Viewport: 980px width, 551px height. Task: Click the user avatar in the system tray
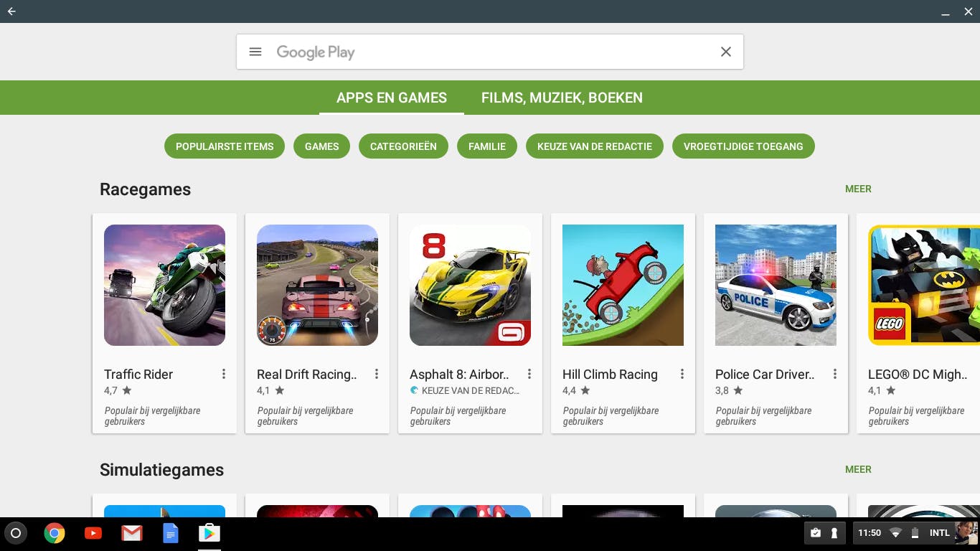coord(966,533)
